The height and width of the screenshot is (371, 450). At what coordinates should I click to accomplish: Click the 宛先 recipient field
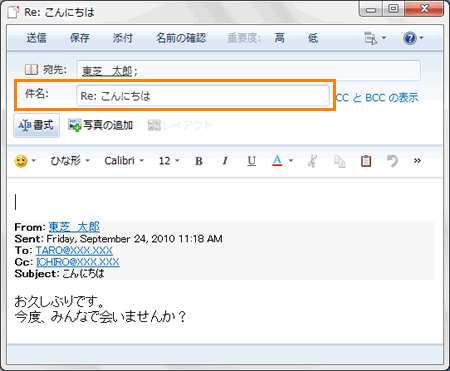tap(248, 70)
